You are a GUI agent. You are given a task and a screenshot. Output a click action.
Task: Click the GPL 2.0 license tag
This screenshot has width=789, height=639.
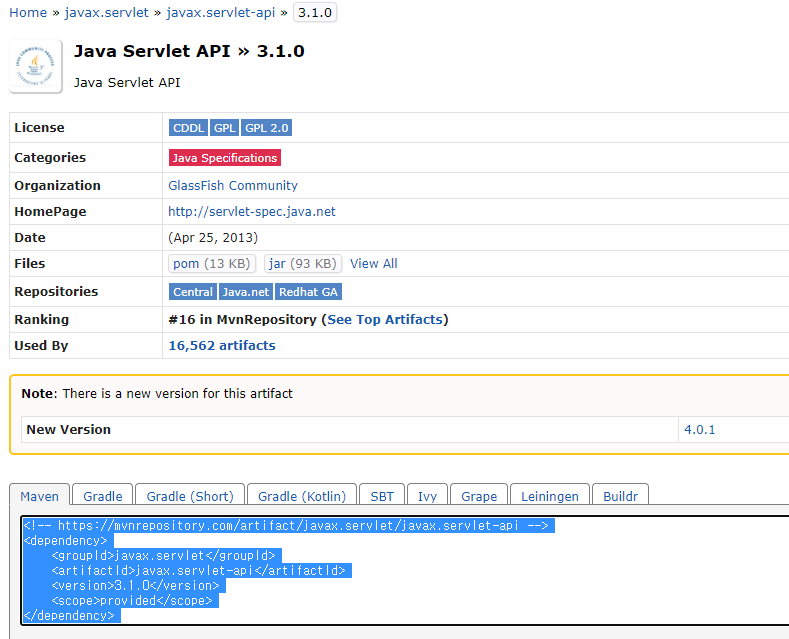(266, 128)
